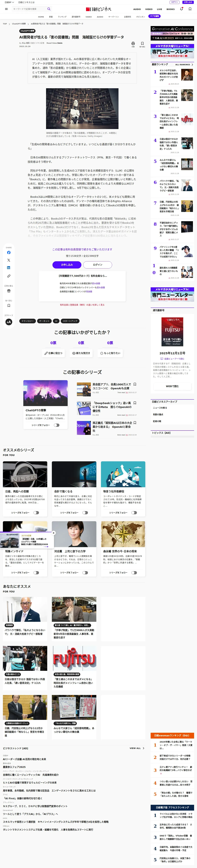Toggle follow for ChatGPTの衝撃 series
Image resolution: width=197 pixels, height=868 pixels.
pyautogui.click(x=56, y=425)
